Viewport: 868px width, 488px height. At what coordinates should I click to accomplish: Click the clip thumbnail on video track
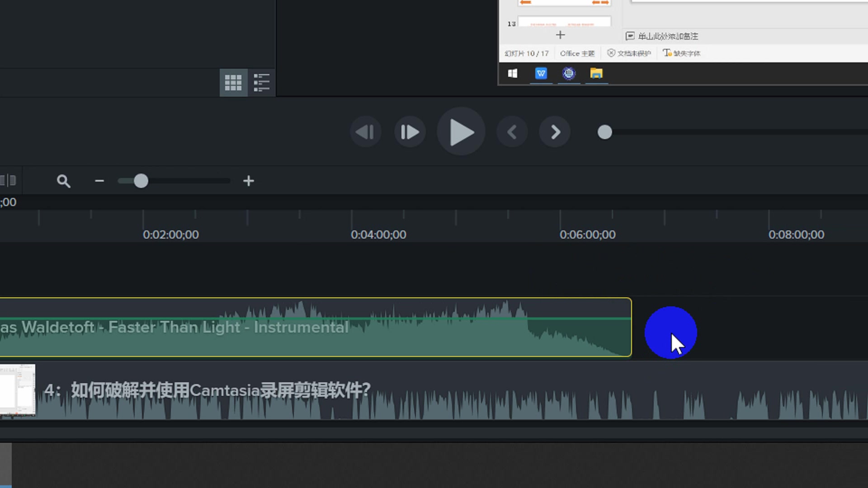click(x=17, y=390)
